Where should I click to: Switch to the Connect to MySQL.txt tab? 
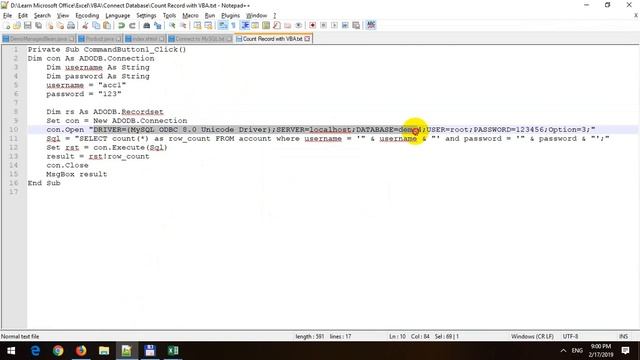tap(200, 39)
